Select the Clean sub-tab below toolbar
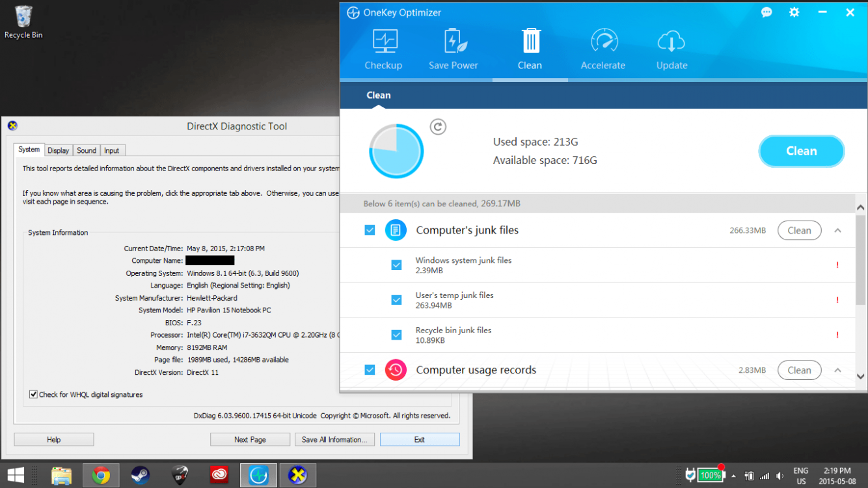 tap(379, 95)
